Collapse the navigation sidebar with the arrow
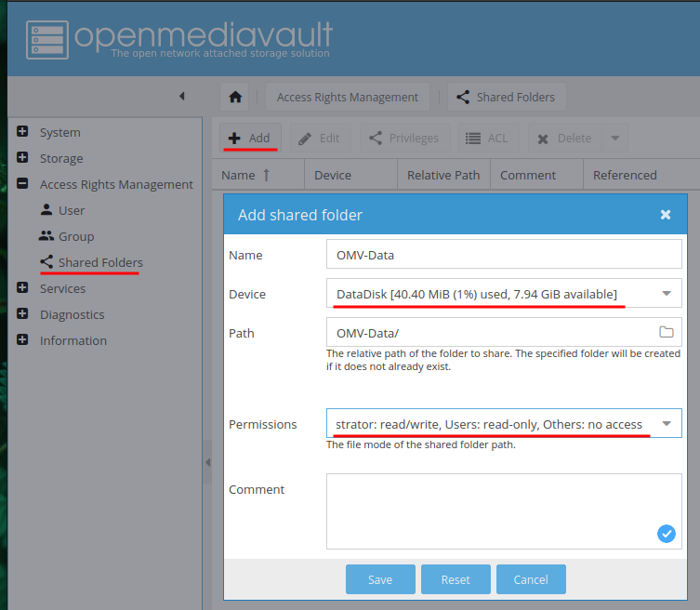 [x=181, y=96]
